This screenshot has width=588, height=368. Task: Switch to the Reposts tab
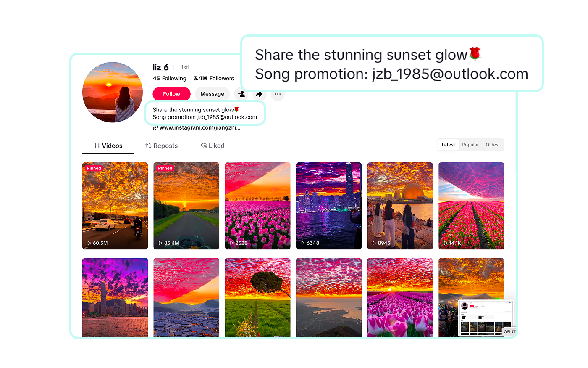161,146
